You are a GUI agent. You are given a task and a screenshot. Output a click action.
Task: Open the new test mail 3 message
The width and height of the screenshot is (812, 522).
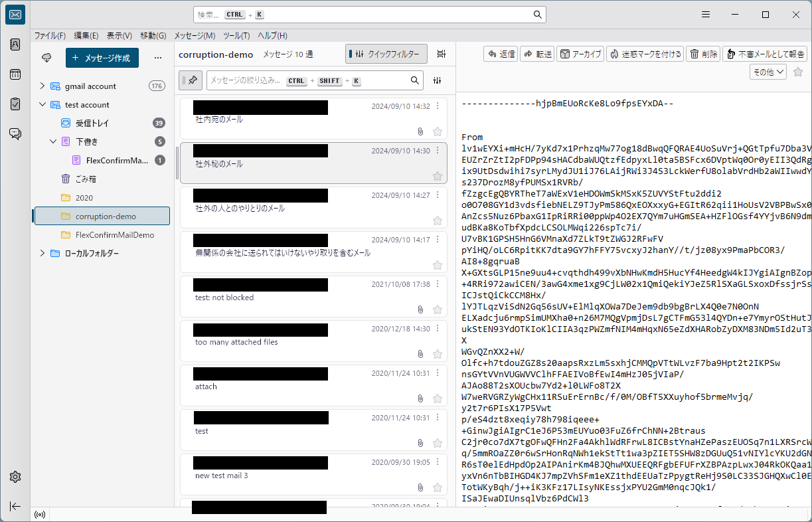point(313,476)
